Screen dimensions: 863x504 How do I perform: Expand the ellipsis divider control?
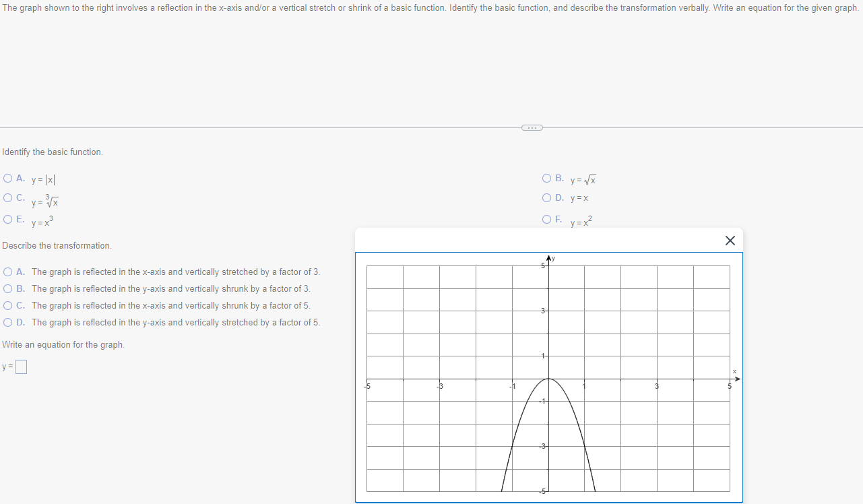click(x=532, y=127)
